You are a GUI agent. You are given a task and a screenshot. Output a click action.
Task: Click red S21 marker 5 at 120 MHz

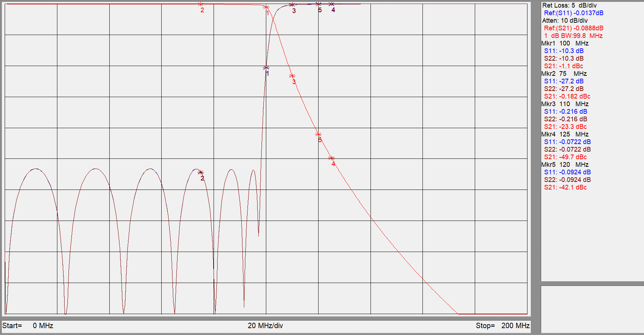click(x=318, y=134)
